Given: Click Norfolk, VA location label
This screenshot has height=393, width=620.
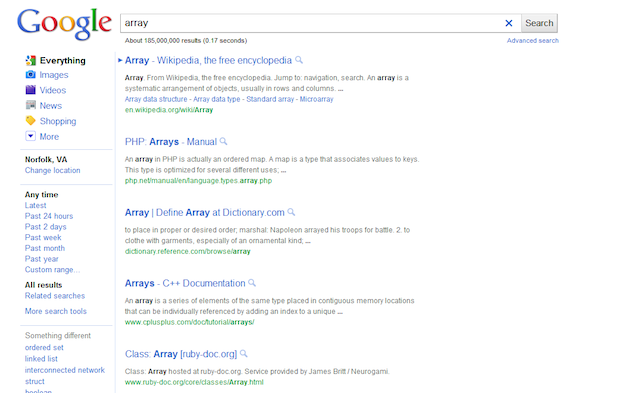Looking at the screenshot, I should point(46,159).
